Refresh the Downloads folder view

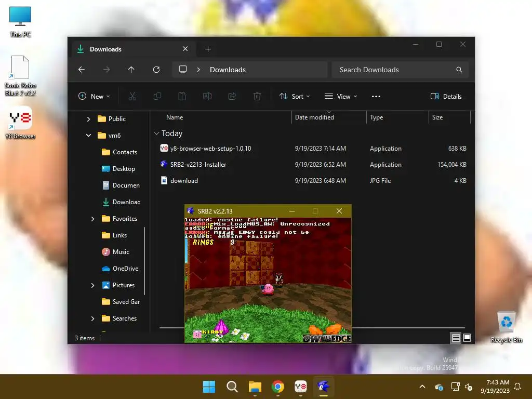pos(156,70)
